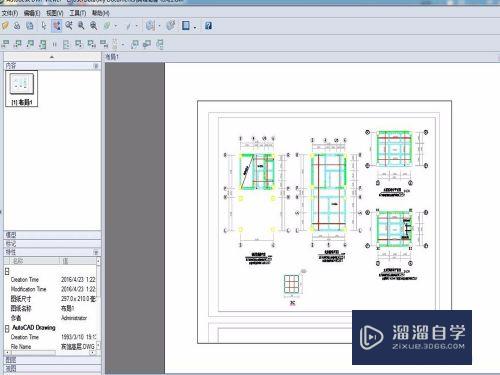Activate the highlighted pan tool
Image resolution: width=500 pixels, height=375 pixels.
(x=57, y=26)
